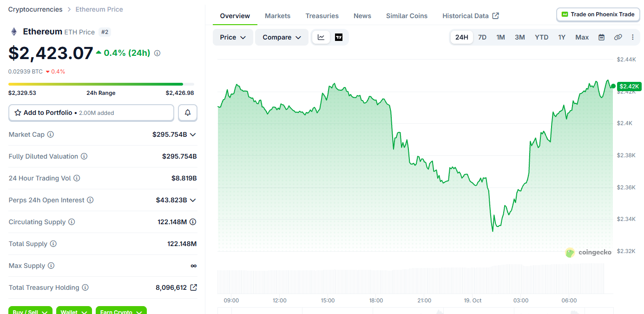
Task: Click the 0.02939 BTC value
Action: (26, 72)
